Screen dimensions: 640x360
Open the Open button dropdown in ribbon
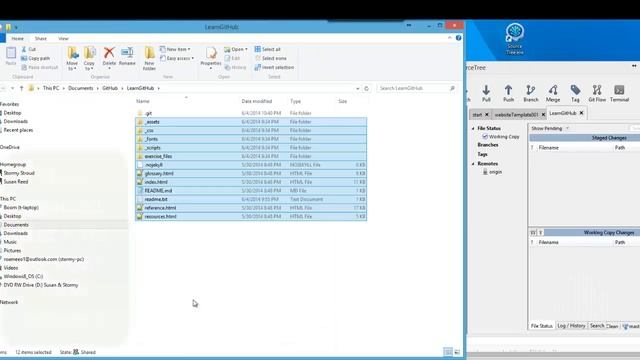coord(247,49)
